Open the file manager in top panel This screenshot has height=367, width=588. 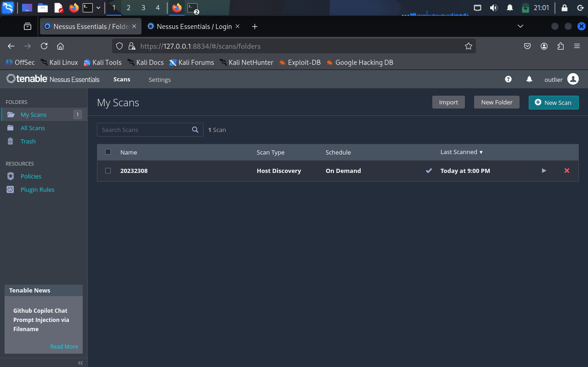tap(43, 8)
